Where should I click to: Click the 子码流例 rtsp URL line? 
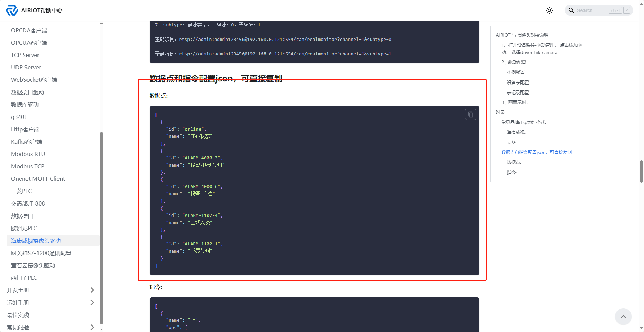[x=273, y=54]
